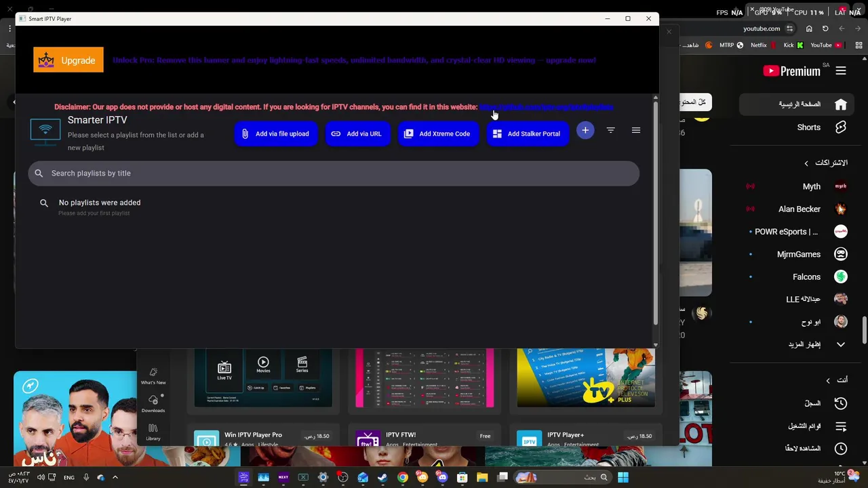
Task: Open the YouTube bookmark
Action: [x=825, y=45]
